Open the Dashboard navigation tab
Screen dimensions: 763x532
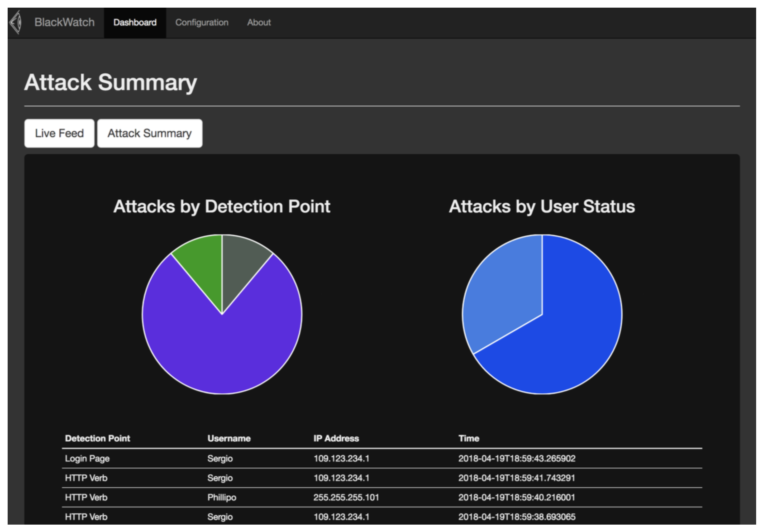point(135,23)
